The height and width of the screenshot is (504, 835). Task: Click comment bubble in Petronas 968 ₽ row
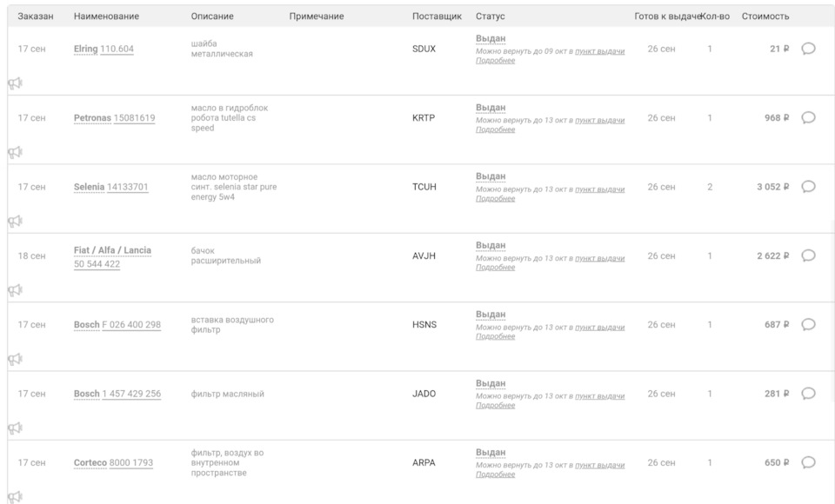pyautogui.click(x=807, y=118)
